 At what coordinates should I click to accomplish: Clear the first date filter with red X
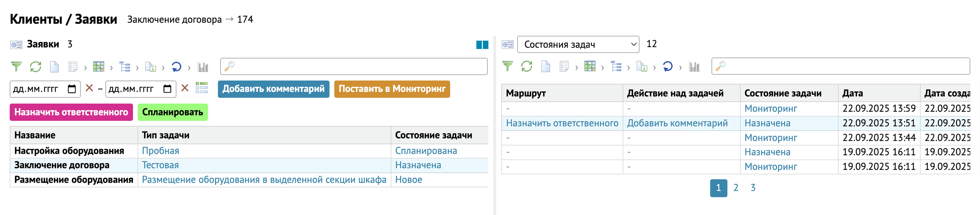89,88
